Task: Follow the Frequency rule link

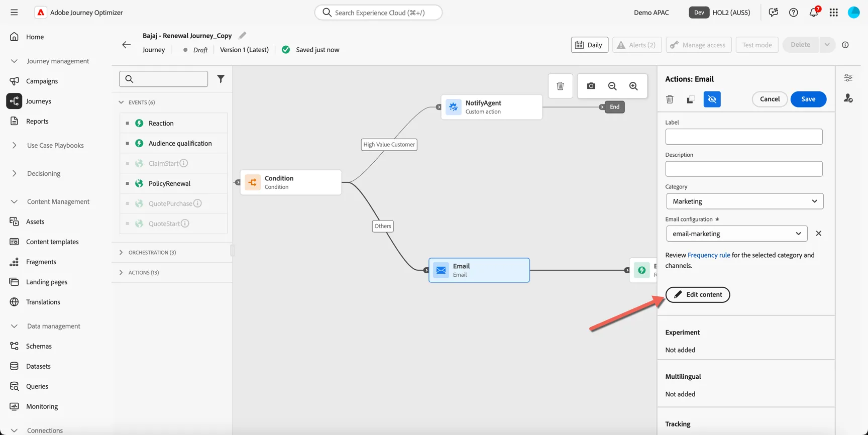Action: point(709,255)
